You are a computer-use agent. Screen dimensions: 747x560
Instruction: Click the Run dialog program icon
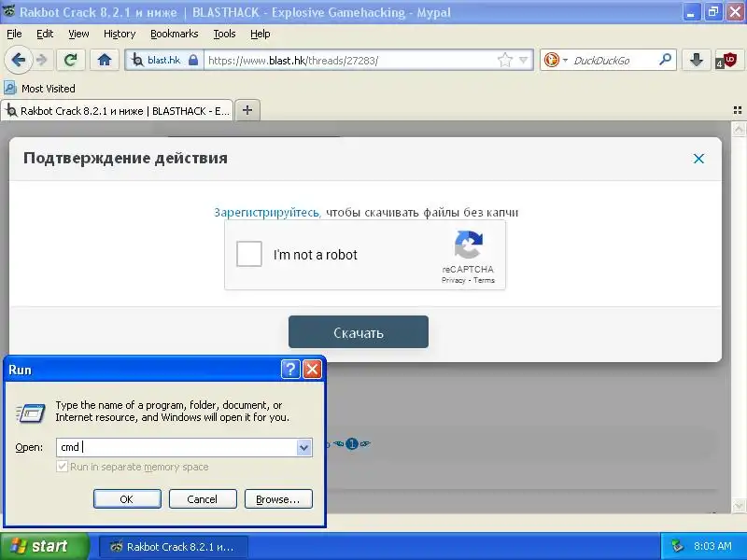31,413
